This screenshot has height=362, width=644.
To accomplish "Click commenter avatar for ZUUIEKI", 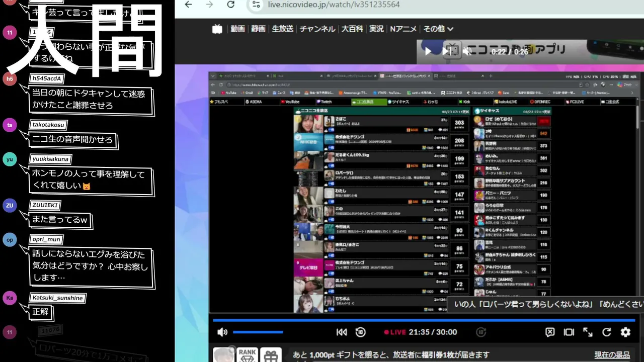I will tap(10, 205).
